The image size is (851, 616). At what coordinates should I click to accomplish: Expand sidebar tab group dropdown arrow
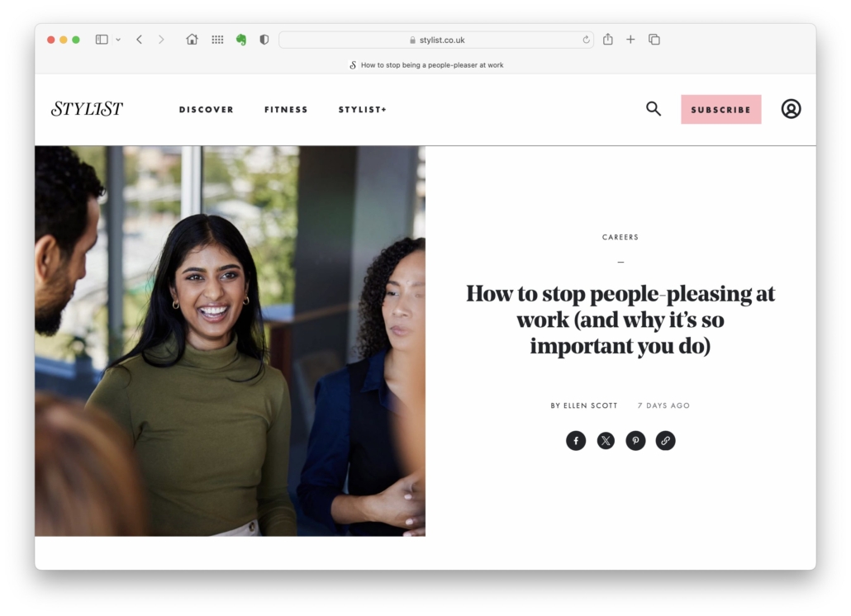[118, 40]
